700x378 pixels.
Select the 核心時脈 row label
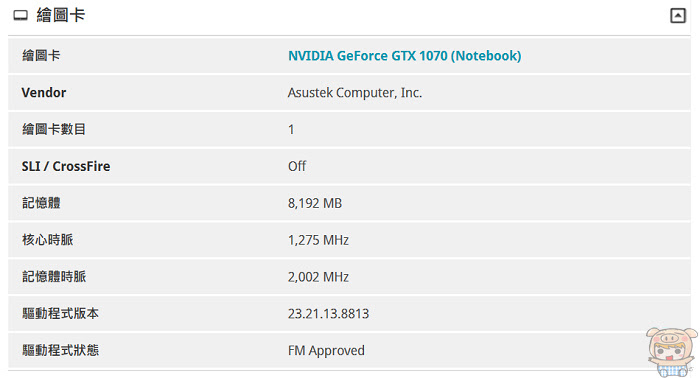(47, 240)
